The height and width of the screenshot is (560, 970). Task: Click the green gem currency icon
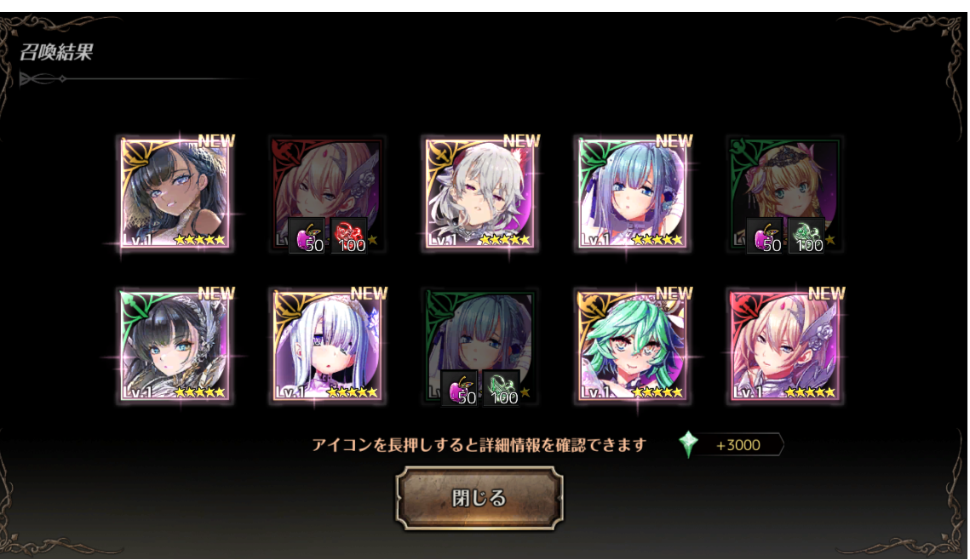click(688, 443)
